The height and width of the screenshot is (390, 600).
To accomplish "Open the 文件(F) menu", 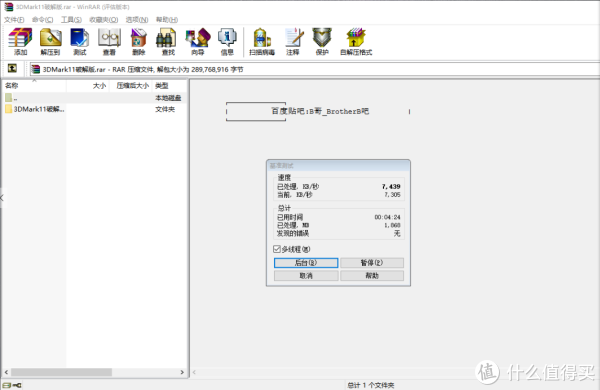I will click(x=14, y=20).
